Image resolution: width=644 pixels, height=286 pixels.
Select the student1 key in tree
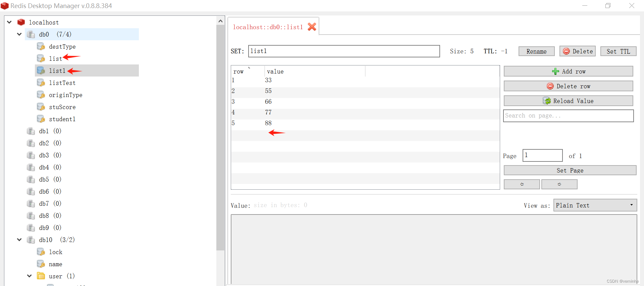[62, 119]
